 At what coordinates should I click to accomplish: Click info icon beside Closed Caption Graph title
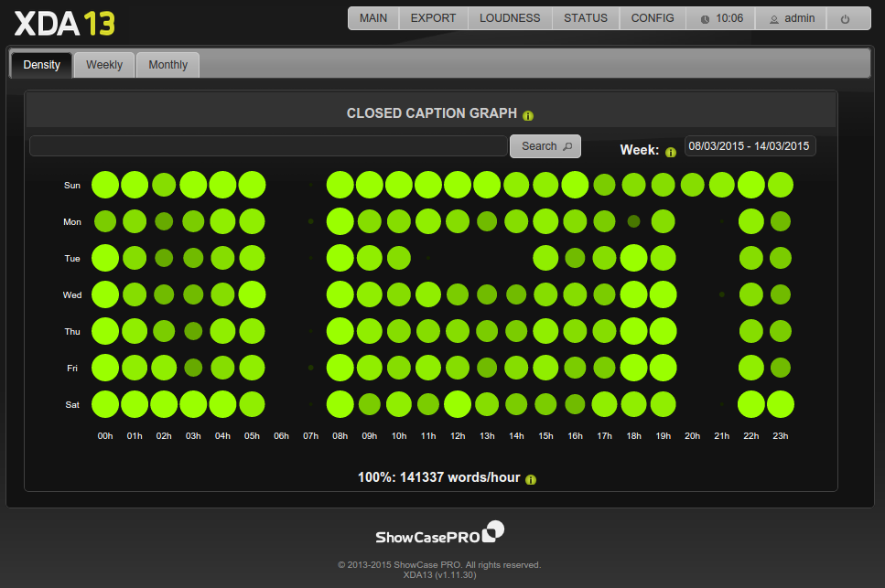(x=528, y=115)
